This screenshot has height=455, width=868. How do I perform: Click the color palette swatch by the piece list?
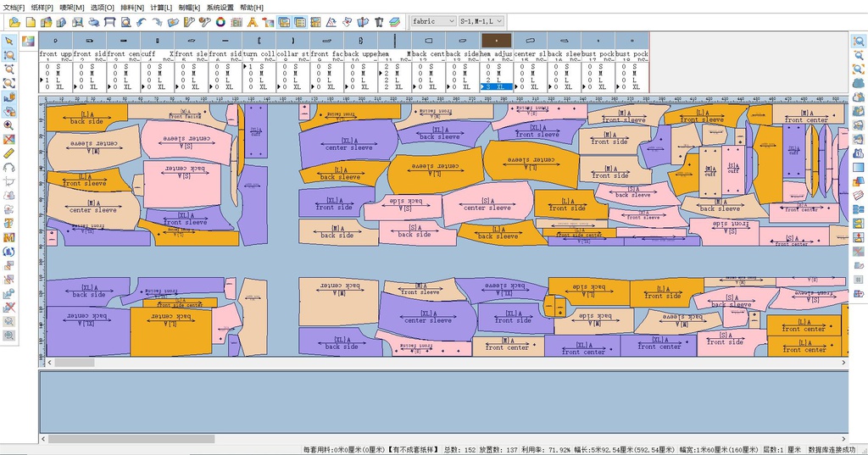[x=28, y=41]
